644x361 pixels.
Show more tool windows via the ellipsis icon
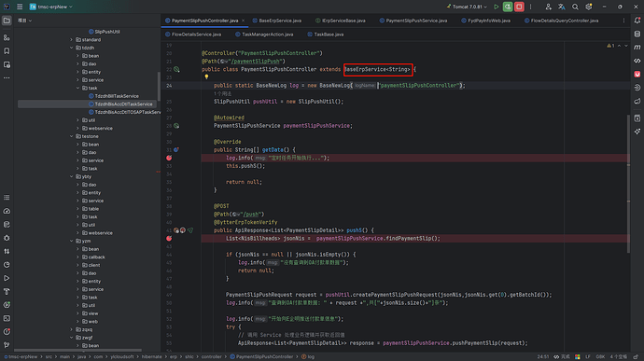(x=7, y=77)
